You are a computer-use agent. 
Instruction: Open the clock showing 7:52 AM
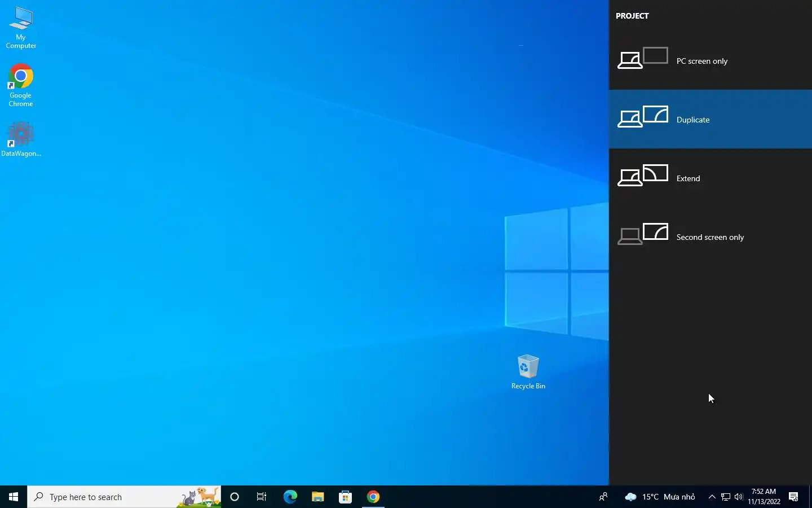pyautogui.click(x=764, y=497)
